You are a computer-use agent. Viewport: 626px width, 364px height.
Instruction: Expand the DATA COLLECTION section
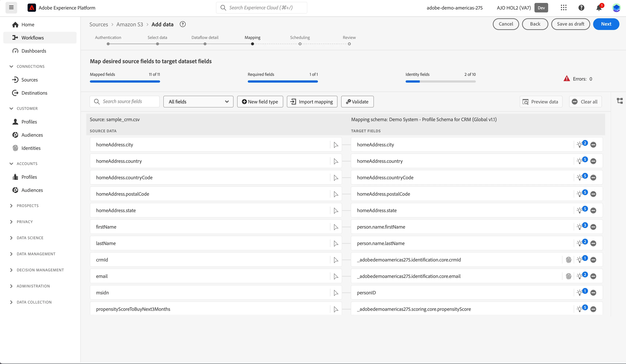pyautogui.click(x=11, y=302)
